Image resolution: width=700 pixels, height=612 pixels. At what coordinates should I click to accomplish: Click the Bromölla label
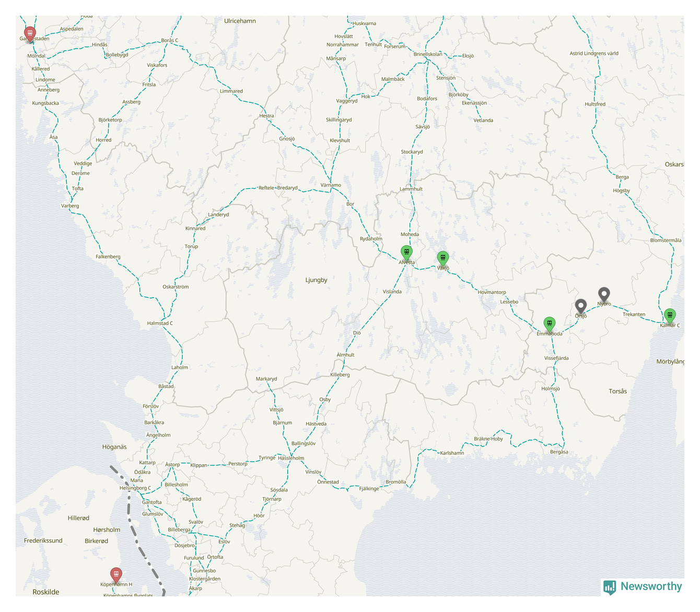click(396, 482)
